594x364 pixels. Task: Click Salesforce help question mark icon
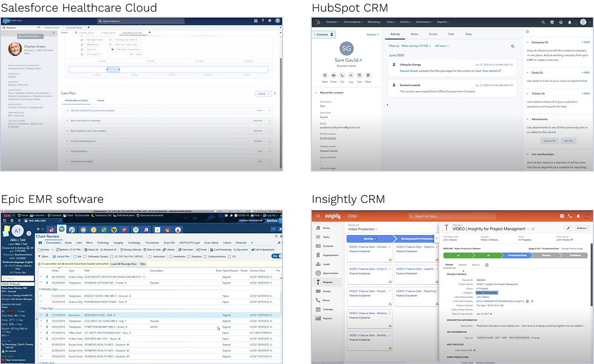(262, 21)
